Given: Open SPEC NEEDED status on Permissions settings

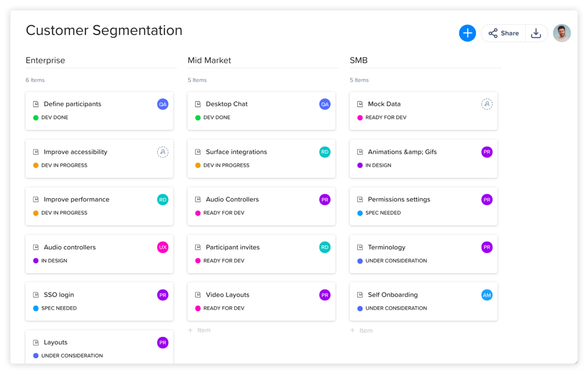Looking at the screenshot, I should point(383,213).
